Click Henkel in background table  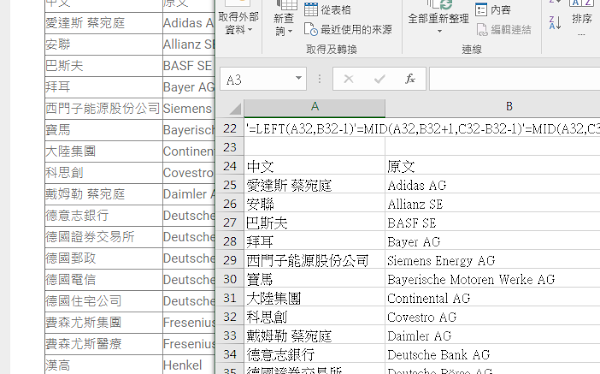pos(183,365)
